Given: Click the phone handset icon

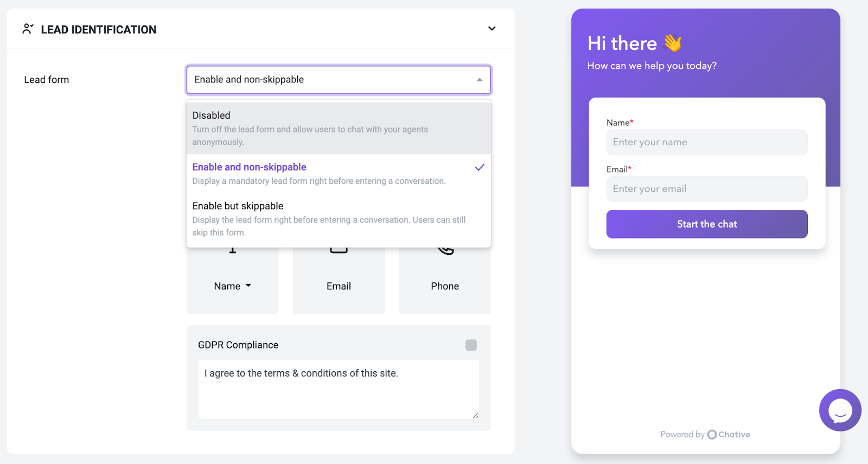Looking at the screenshot, I should tap(446, 250).
